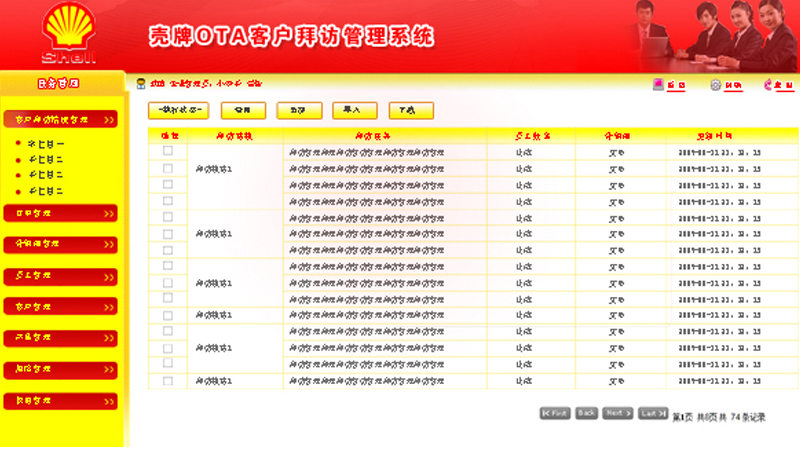The image size is (800, 450).
Task: Tick the checkbox in the third table row
Action: [x=167, y=184]
